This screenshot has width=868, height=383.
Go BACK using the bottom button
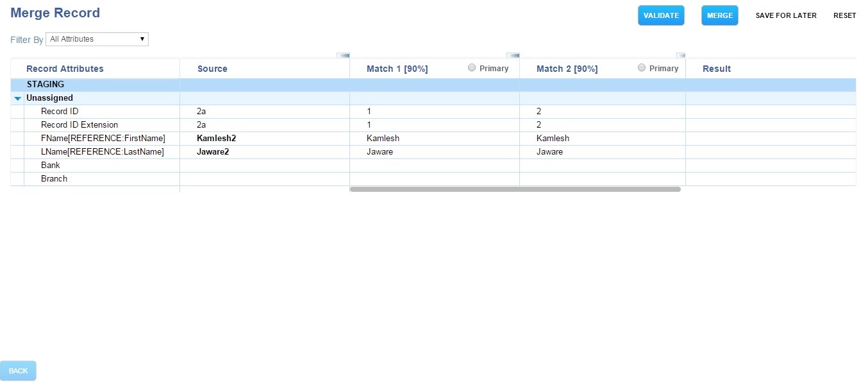[x=18, y=371]
